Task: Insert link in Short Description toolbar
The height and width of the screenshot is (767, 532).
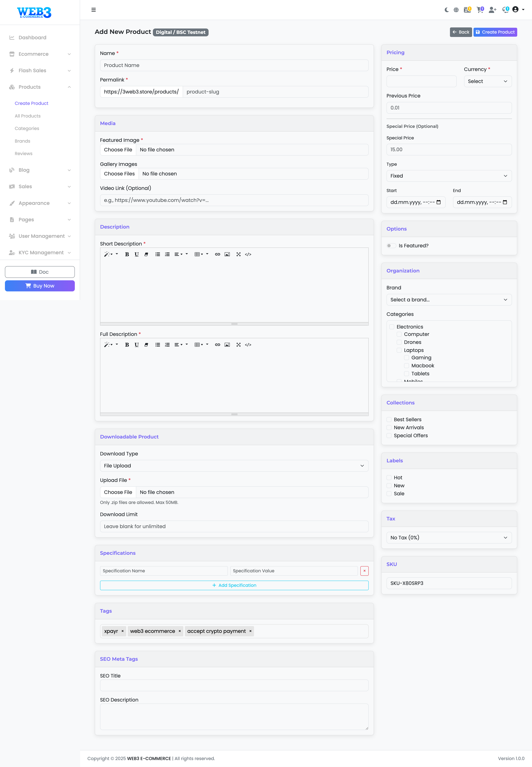Action: tap(217, 254)
